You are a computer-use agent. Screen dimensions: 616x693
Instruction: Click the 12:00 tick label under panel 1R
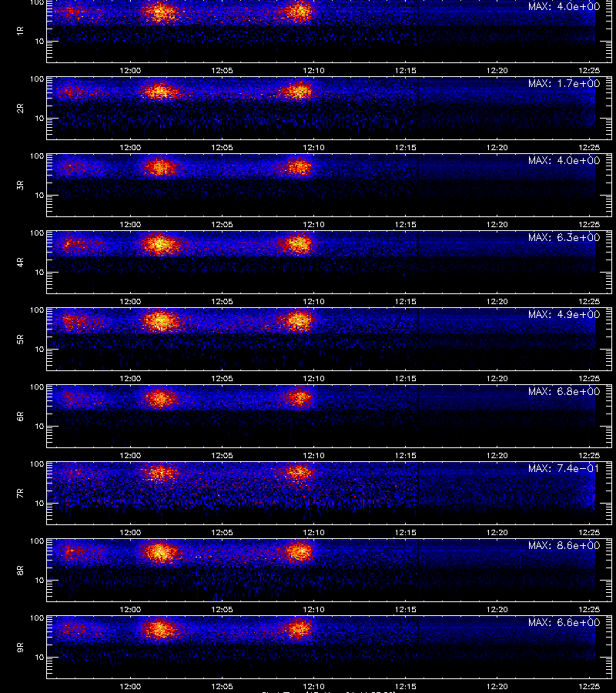[x=130, y=70]
